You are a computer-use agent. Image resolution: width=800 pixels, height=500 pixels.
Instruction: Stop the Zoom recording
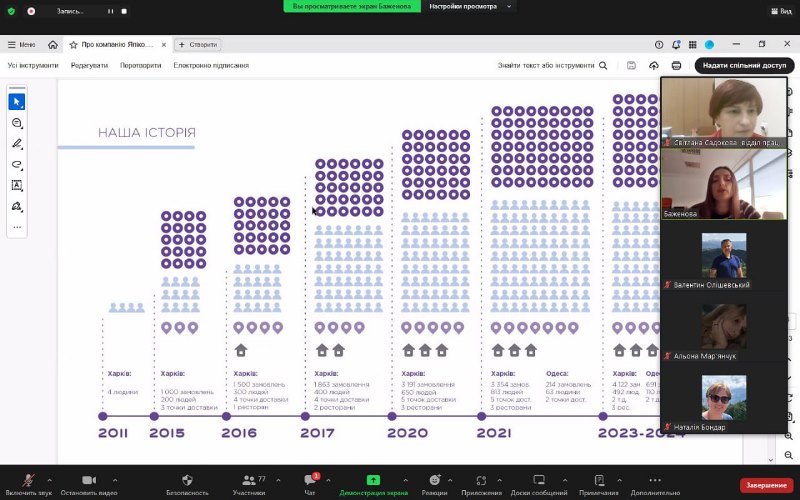(x=124, y=11)
